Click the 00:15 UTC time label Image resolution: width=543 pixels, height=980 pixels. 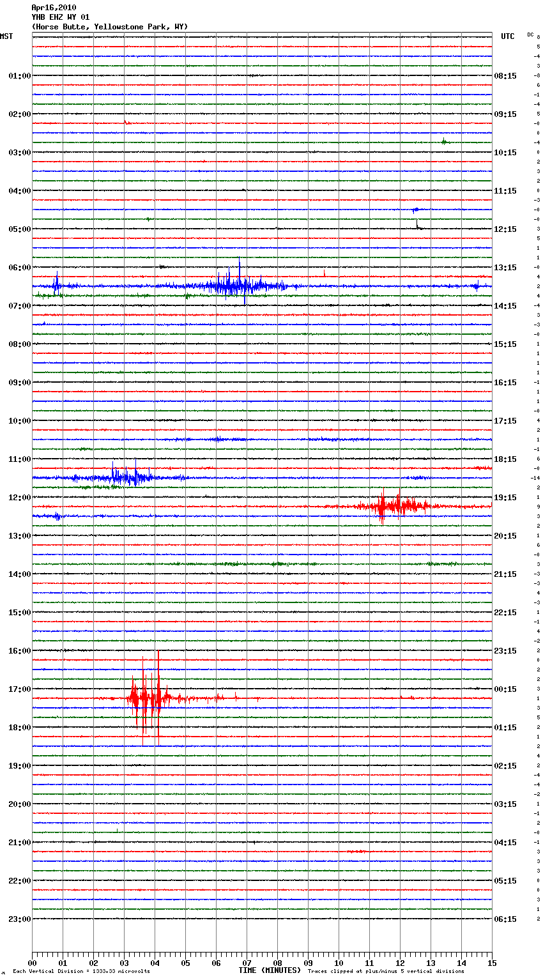click(x=505, y=689)
